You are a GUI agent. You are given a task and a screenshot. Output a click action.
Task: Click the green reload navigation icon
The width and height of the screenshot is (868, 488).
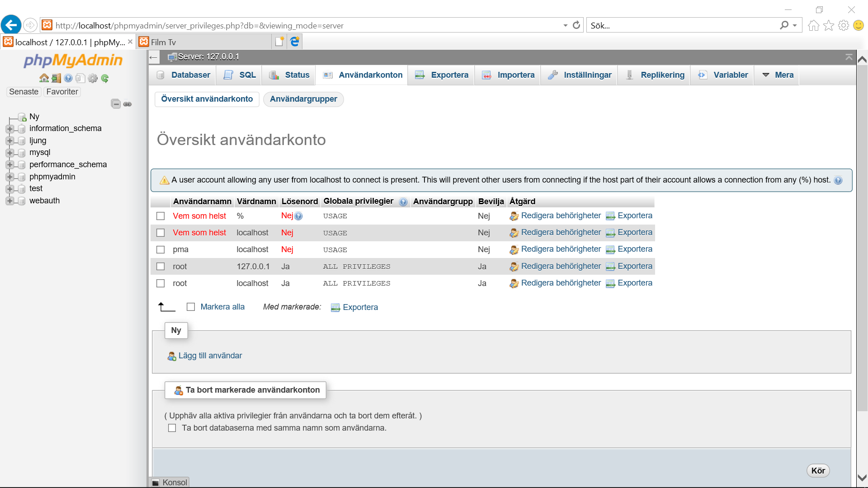tap(105, 78)
